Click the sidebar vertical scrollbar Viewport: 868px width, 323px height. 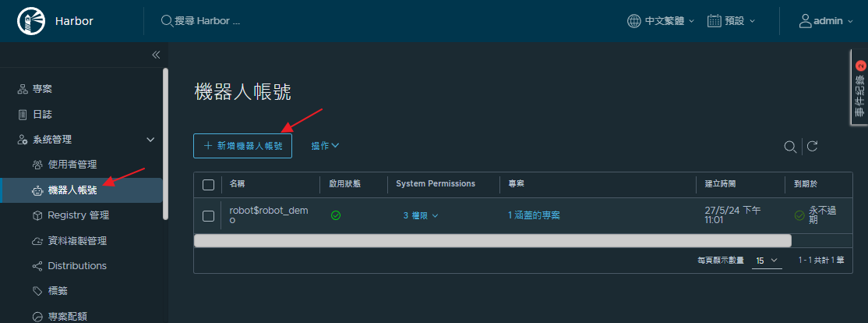click(x=165, y=144)
